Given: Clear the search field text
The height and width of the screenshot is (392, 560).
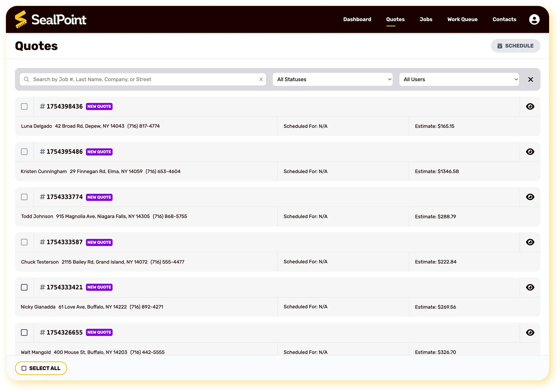Looking at the screenshot, I should [x=261, y=79].
